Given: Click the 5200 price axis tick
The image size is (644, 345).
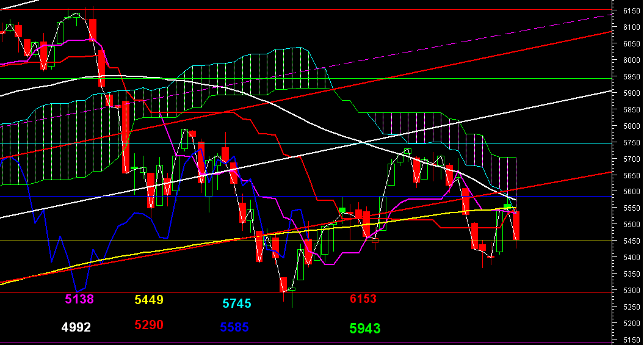Looking at the screenshot, I should 632,323.
